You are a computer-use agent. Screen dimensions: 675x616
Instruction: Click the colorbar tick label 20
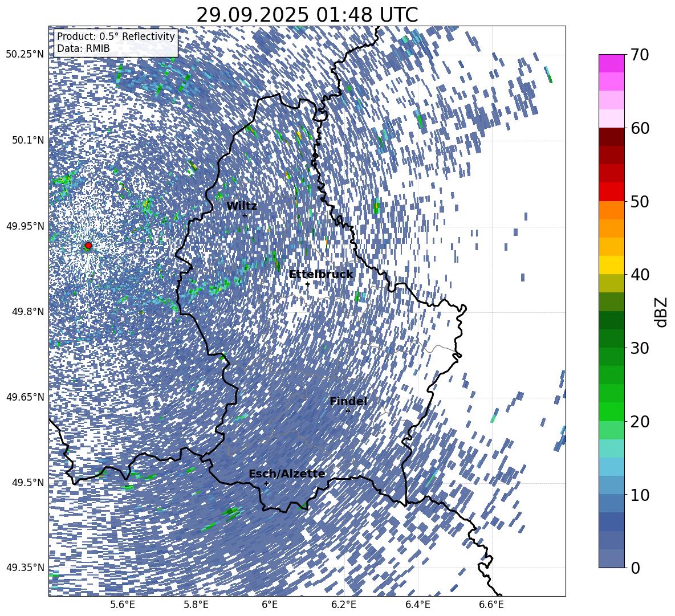(x=640, y=422)
